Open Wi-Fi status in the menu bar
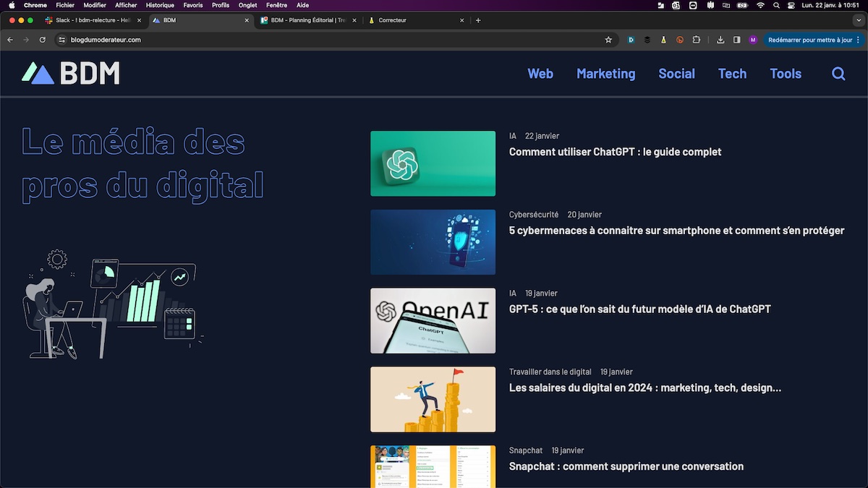 (760, 5)
